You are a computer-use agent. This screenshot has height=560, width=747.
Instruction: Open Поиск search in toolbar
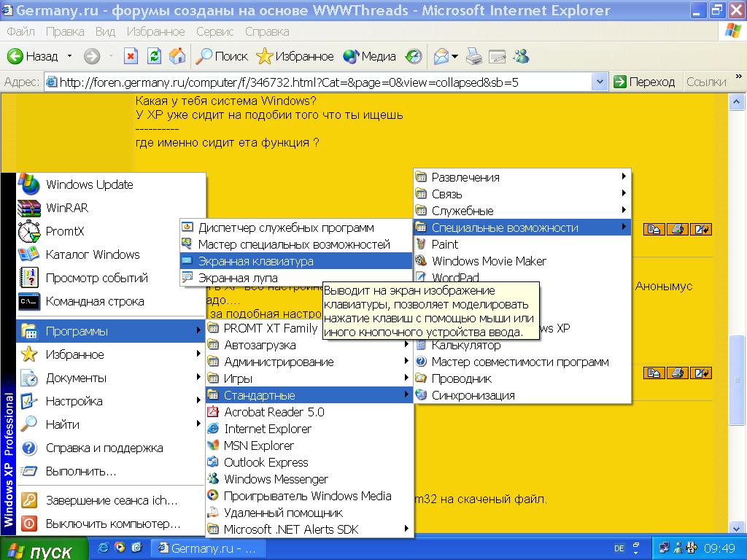[x=222, y=56]
